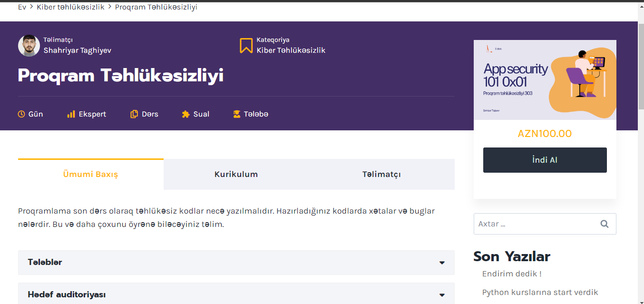644x304 pixels.
Task: Open the Endirim dedik ! post
Action: [512, 274]
